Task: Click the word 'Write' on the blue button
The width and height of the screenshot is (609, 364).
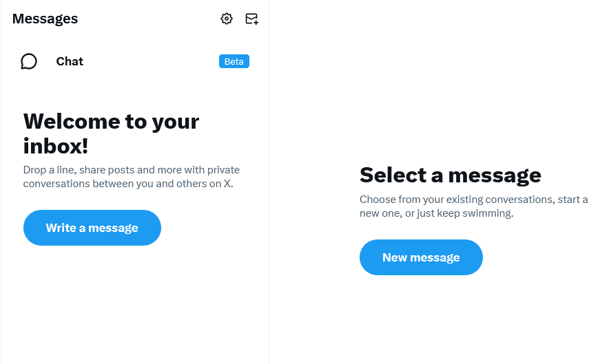Action: tap(61, 228)
